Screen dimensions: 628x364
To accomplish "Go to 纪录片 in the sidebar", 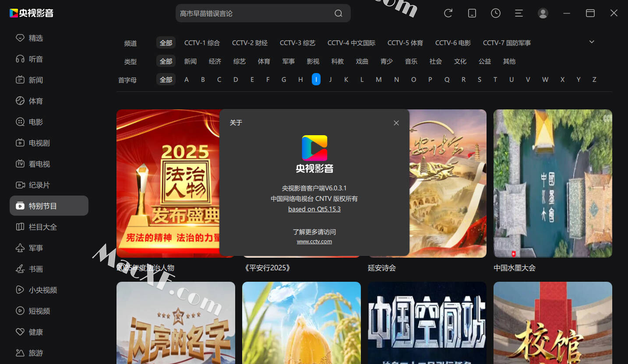I will coord(39,185).
